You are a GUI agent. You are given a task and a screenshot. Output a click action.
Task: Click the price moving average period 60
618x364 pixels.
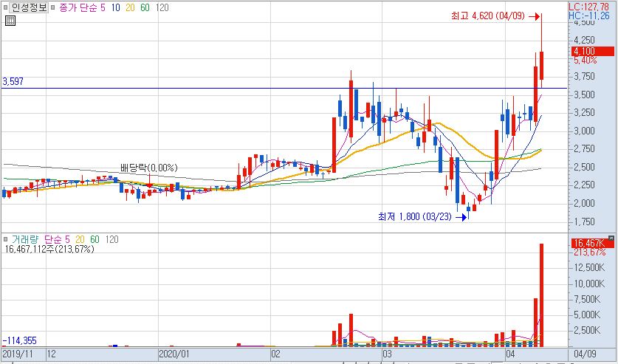[145, 7]
